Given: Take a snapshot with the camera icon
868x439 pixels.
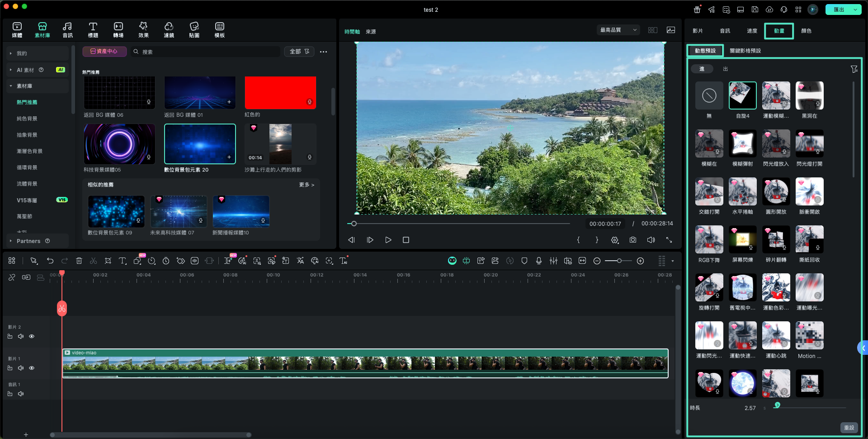Looking at the screenshot, I should [x=633, y=240].
